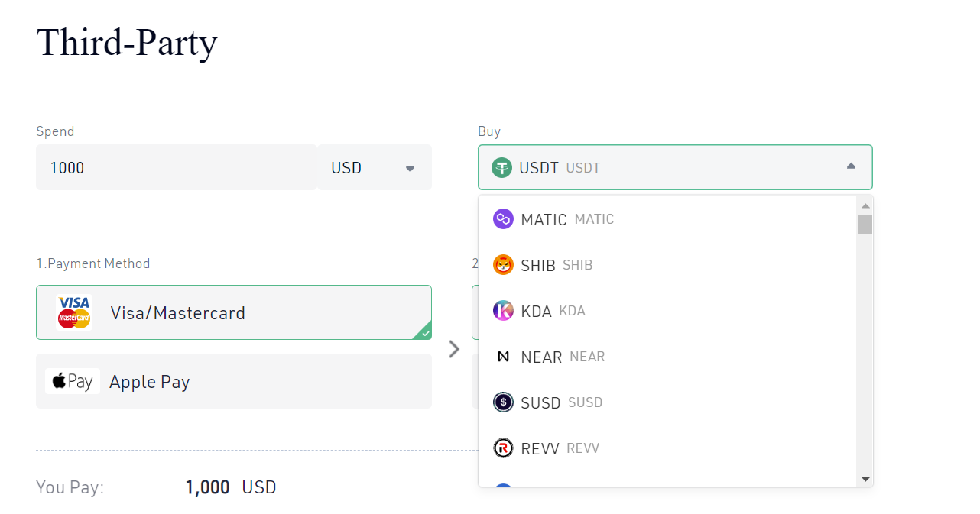980x514 pixels.
Task: Select Apple Pay payment method
Action: click(233, 381)
